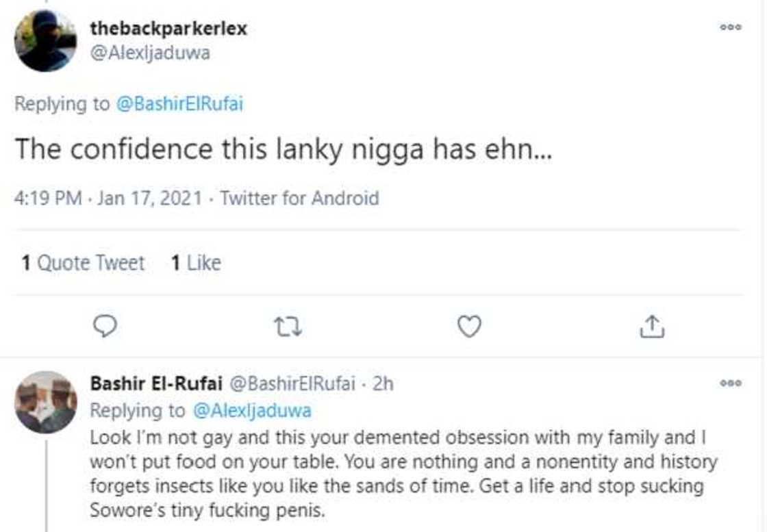Click the reply speech bubble icon
Viewport: 767px width, 532px height.
pyautogui.click(x=105, y=327)
